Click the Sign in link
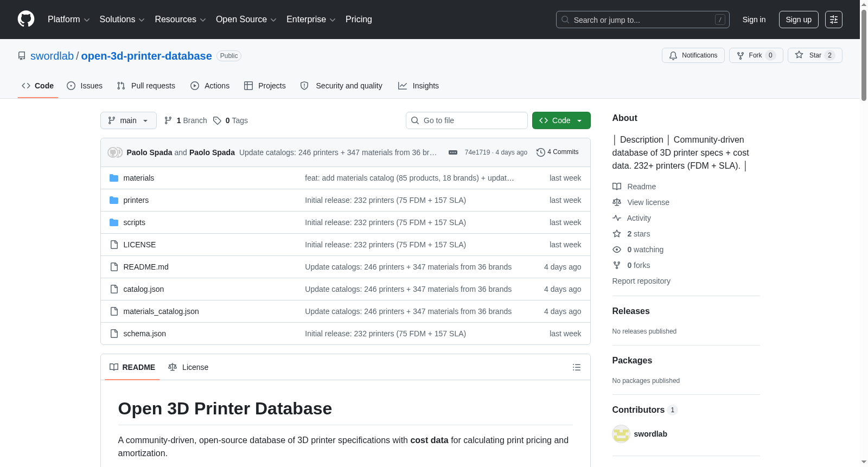 coord(754,20)
